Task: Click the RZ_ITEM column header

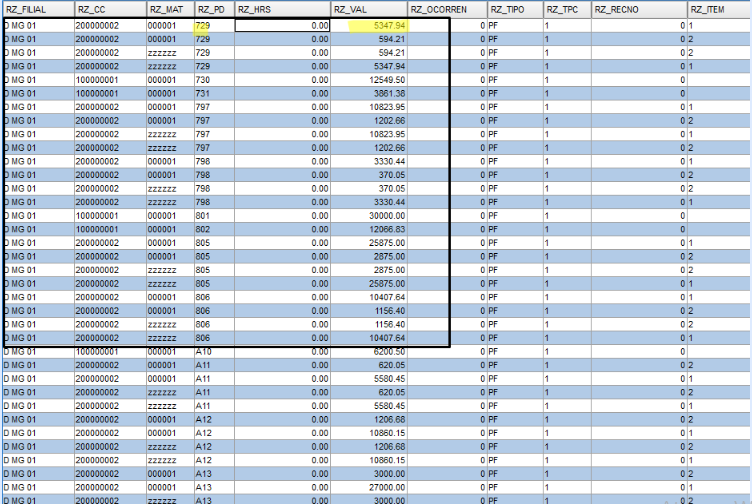Action: (719, 9)
